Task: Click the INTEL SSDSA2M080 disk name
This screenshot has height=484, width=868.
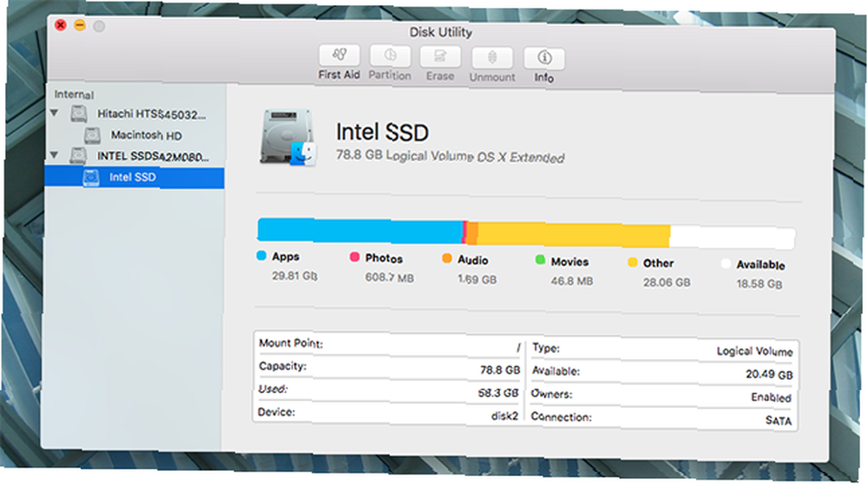Action: pyautogui.click(x=154, y=156)
